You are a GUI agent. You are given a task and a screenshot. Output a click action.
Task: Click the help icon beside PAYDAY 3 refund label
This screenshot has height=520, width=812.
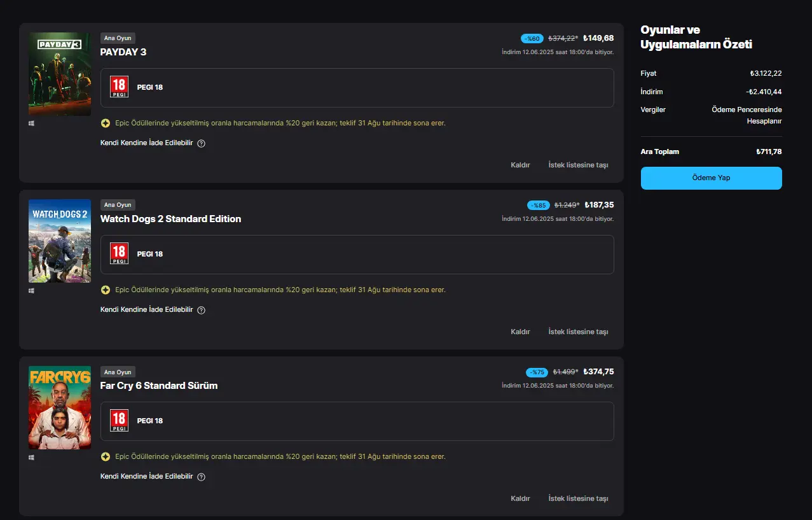point(202,143)
